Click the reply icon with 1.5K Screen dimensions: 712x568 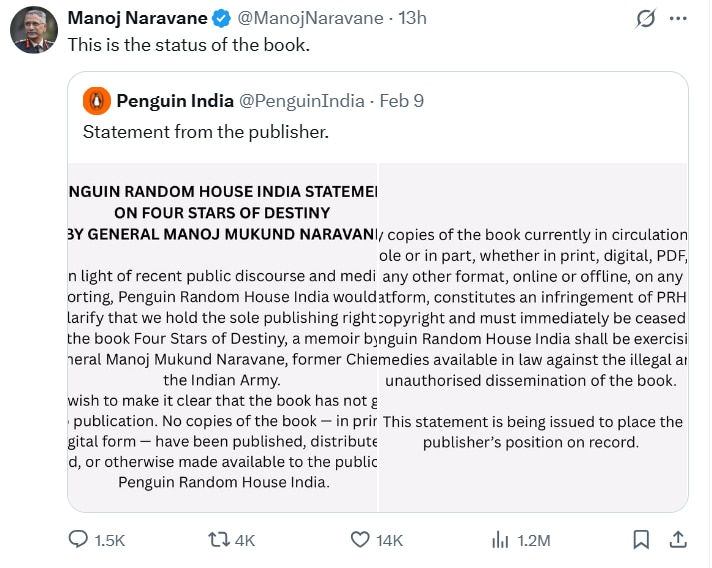[x=80, y=540]
